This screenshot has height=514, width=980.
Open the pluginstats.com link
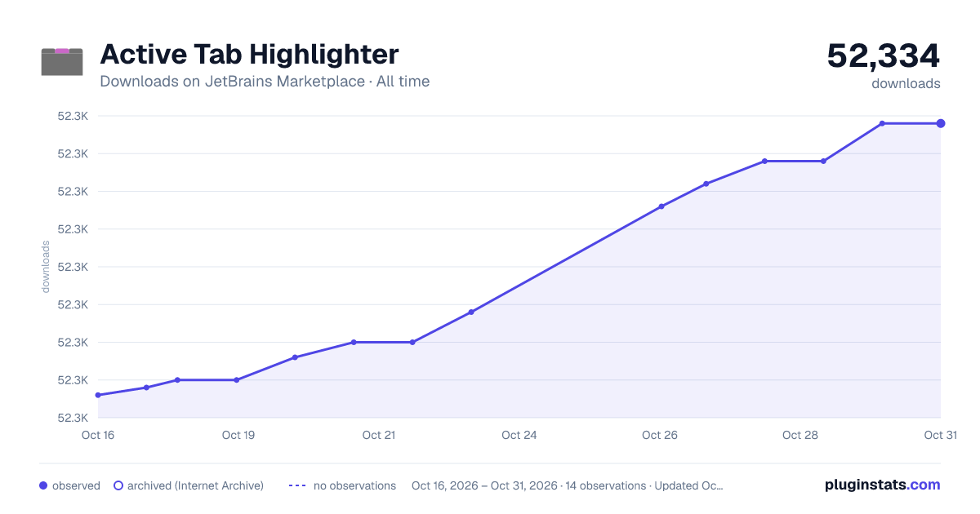pos(882,485)
